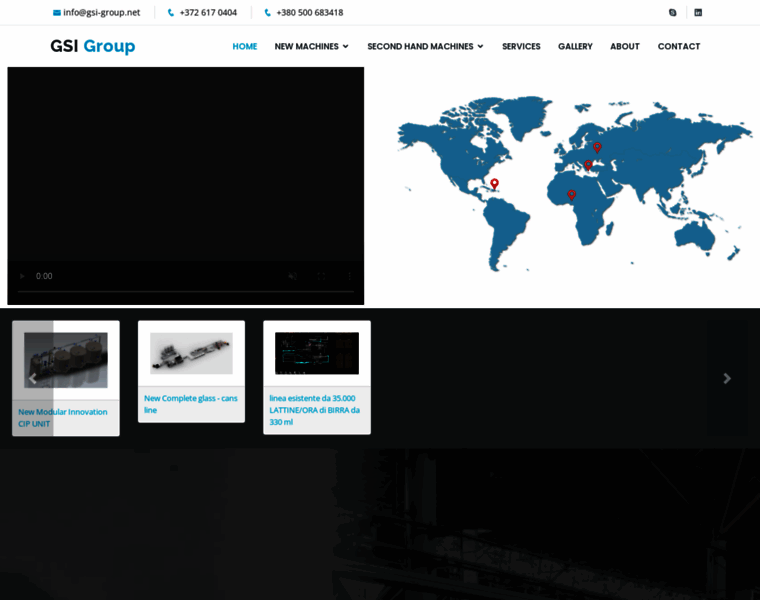Seek using the video progress bar
The width and height of the screenshot is (760, 600).
click(186, 292)
